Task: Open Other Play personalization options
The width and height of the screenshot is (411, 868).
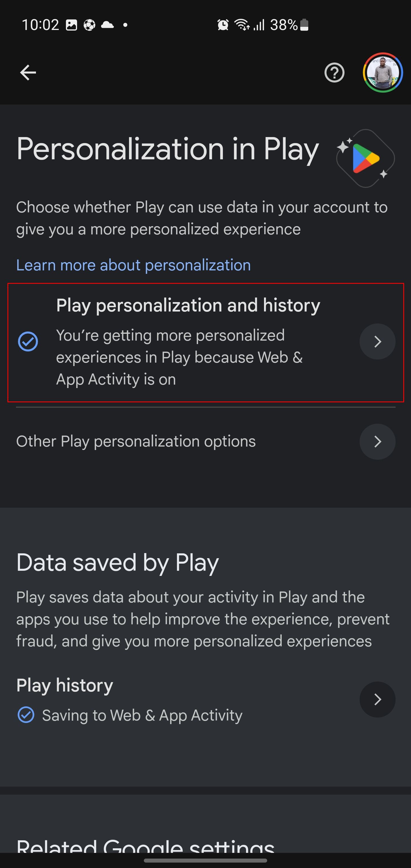Action: coord(136,442)
